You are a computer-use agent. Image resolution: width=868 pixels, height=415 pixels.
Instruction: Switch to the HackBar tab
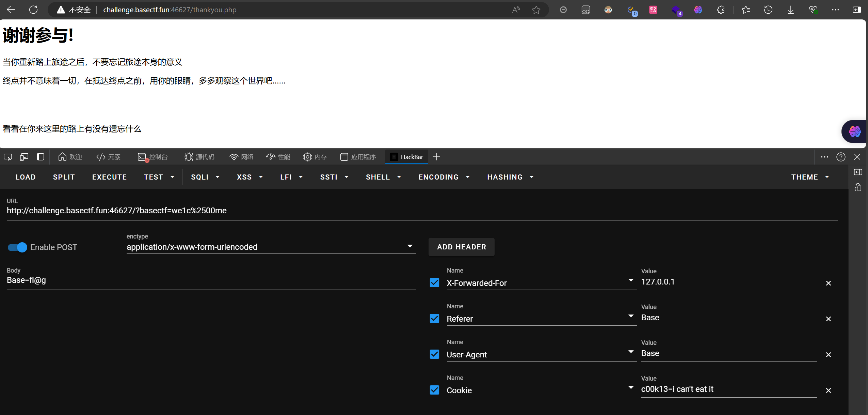click(406, 157)
